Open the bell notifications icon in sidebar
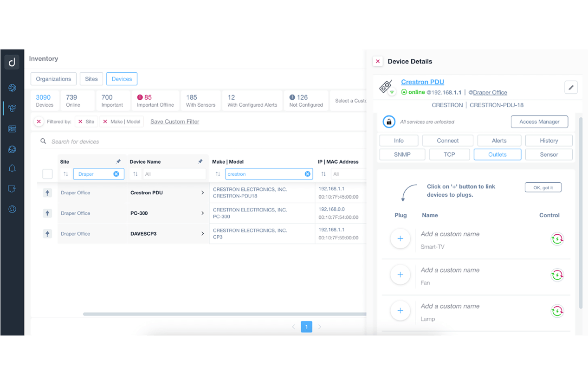The height and width of the screenshot is (385, 588). coord(13,168)
